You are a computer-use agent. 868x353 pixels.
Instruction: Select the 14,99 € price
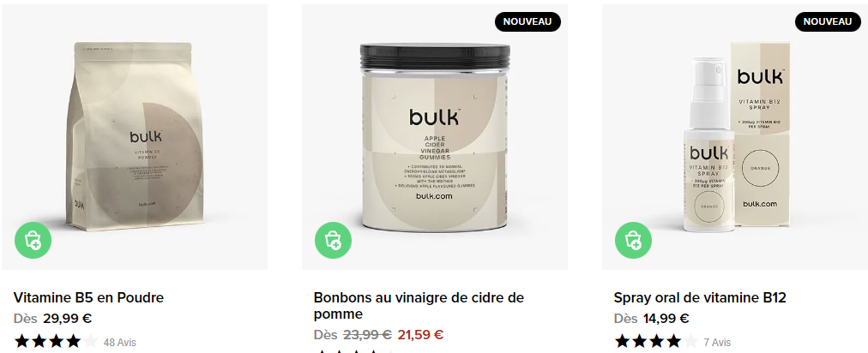[666, 319]
